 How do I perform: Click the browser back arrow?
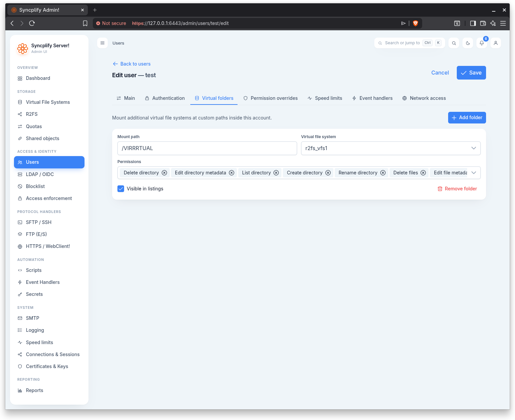(12, 23)
